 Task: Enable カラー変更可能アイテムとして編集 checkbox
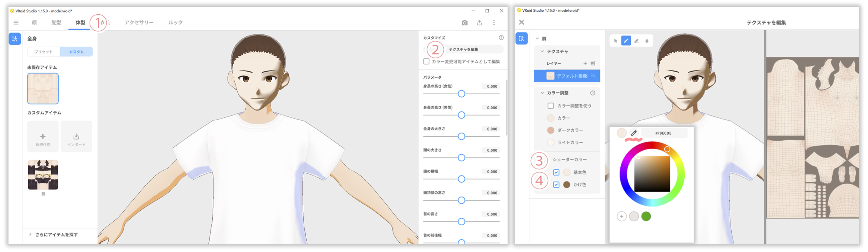[x=426, y=62]
